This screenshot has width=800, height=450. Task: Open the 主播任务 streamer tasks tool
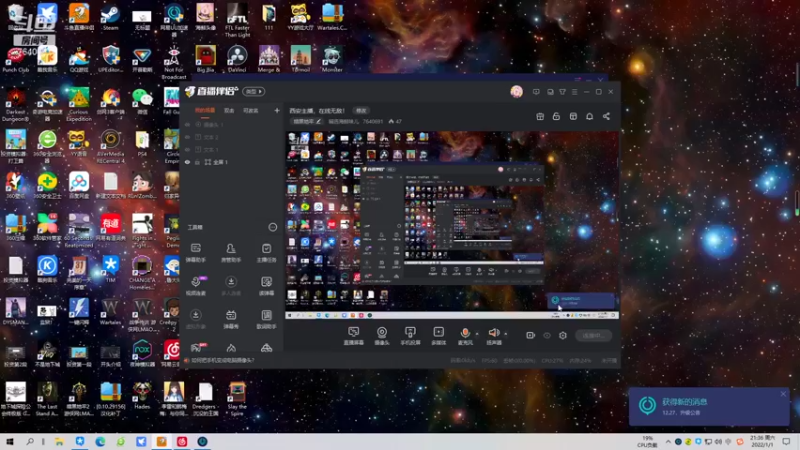pyautogui.click(x=266, y=253)
